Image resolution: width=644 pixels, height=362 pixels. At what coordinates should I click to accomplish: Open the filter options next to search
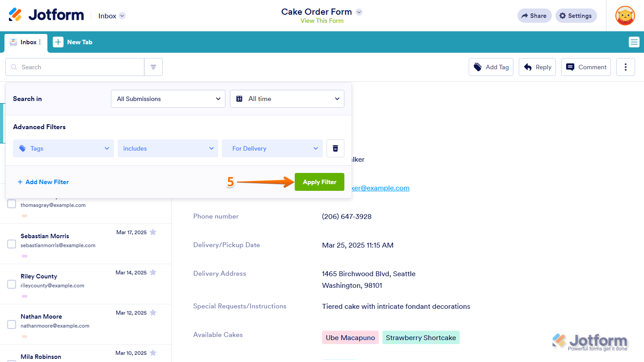point(153,67)
